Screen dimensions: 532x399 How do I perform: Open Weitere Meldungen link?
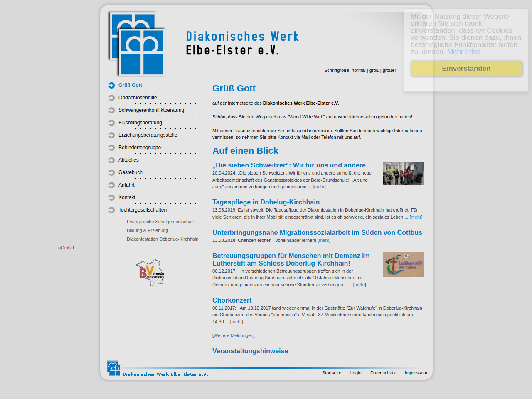[x=233, y=336]
